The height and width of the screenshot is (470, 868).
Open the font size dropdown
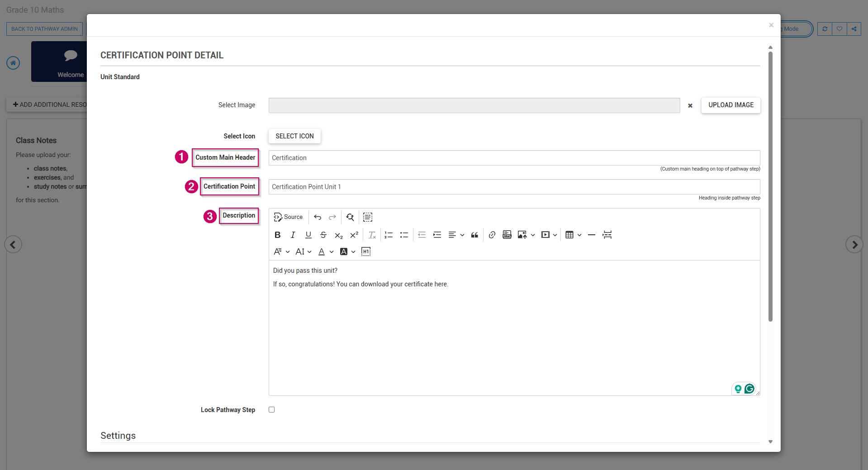[x=304, y=252]
